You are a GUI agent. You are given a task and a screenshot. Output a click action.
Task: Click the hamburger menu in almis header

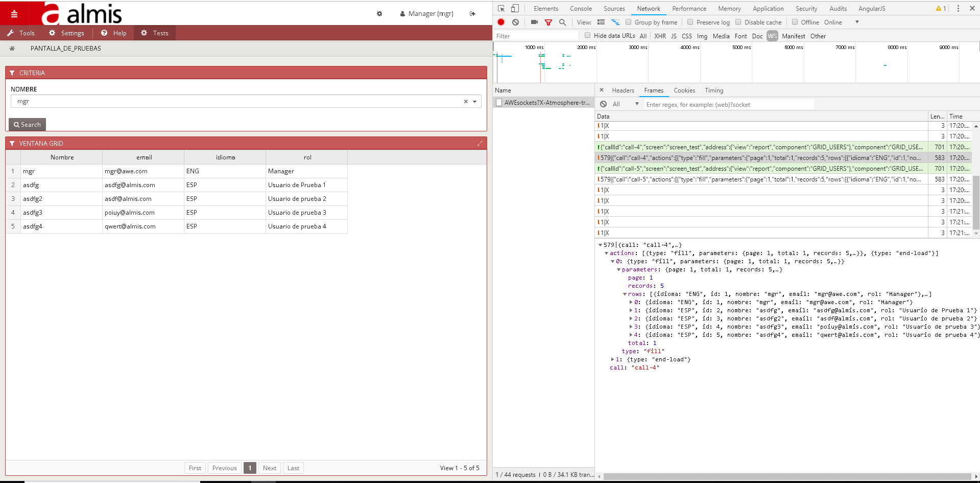[x=14, y=14]
